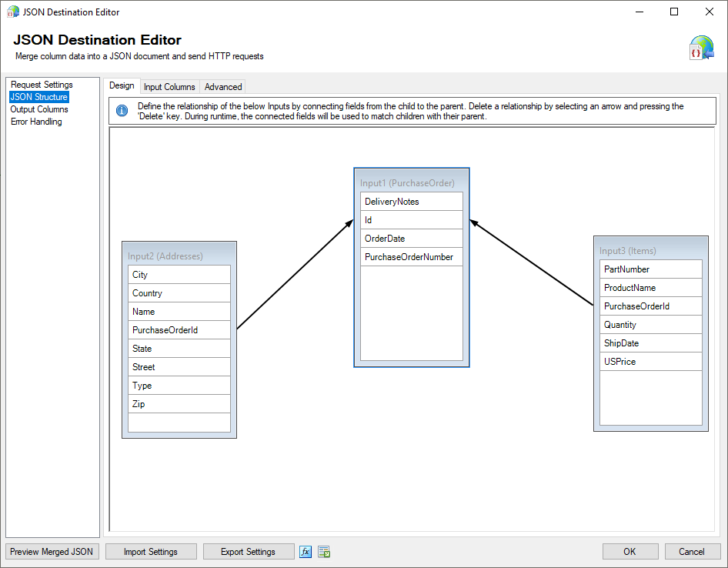728x568 pixels.
Task: Select Output Columns in the left panel
Action: click(x=38, y=109)
